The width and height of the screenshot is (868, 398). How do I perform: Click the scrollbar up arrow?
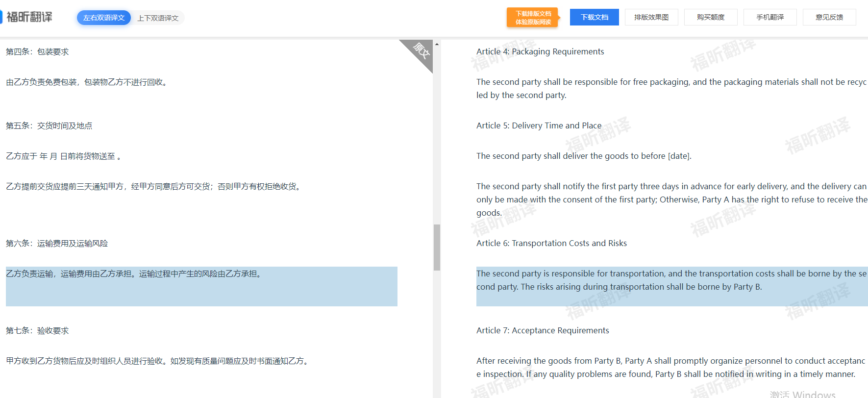point(437,44)
